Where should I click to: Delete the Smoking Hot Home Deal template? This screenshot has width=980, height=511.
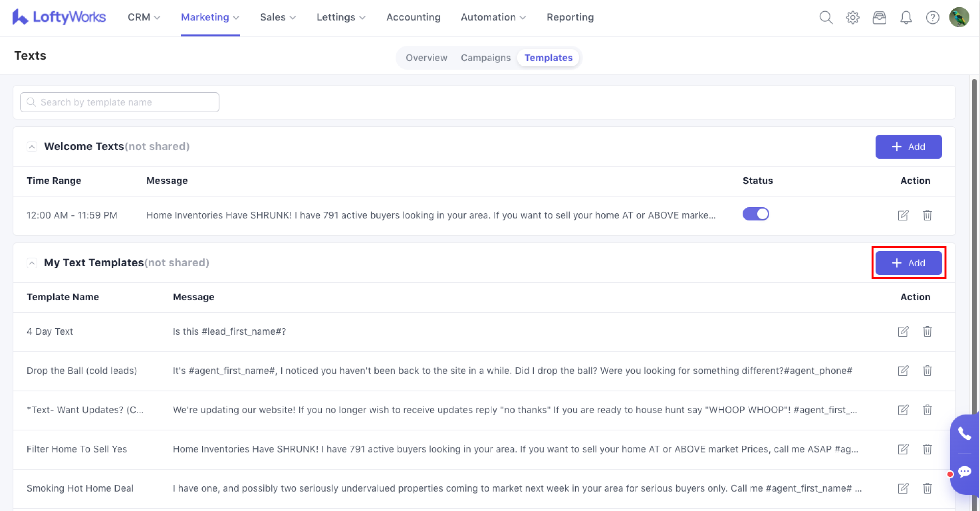click(927, 488)
